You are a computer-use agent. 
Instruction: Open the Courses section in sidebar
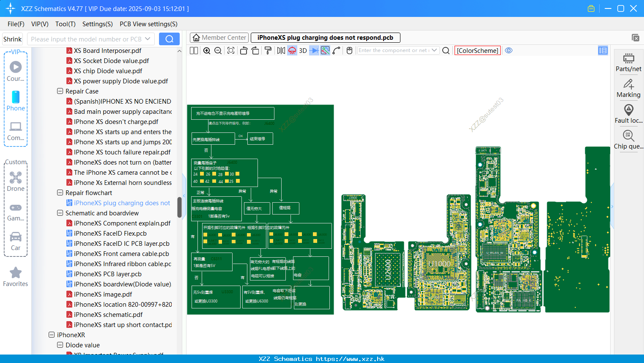pos(16,71)
